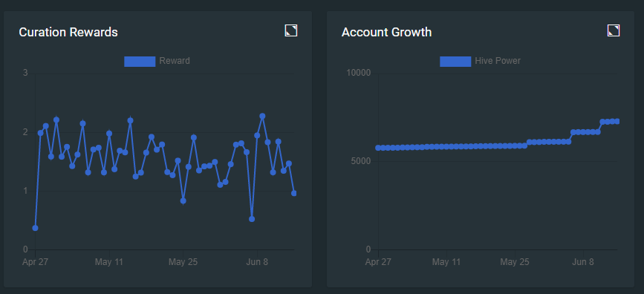
Task: Select the last reward data point near 1
Action: pyautogui.click(x=294, y=193)
